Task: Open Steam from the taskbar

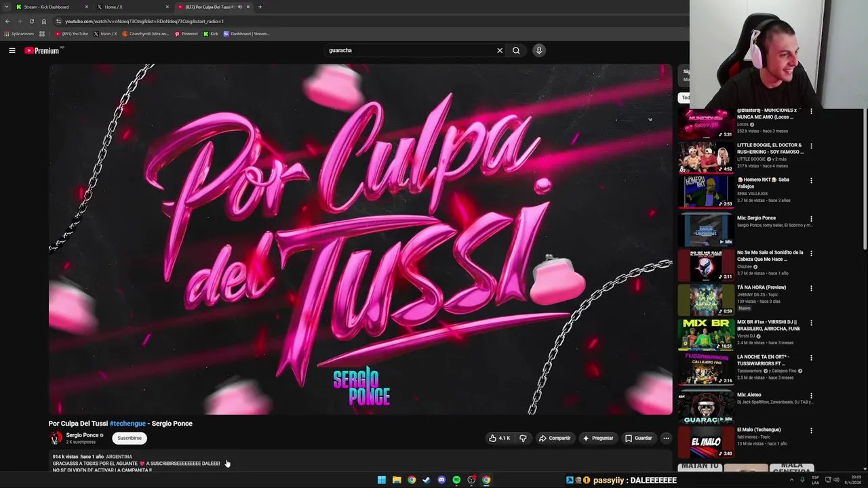Action: coord(427,480)
